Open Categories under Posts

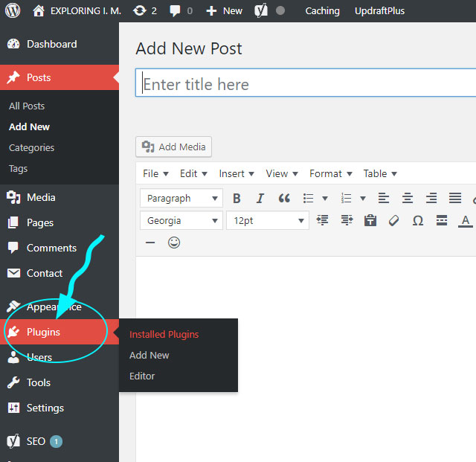pyautogui.click(x=31, y=147)
